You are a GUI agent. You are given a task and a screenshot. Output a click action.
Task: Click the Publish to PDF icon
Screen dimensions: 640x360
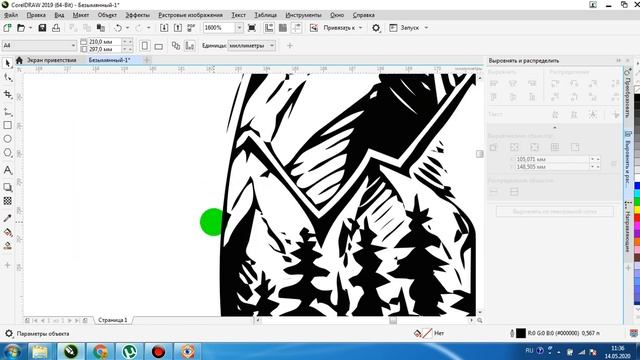(x=191, y=28)
